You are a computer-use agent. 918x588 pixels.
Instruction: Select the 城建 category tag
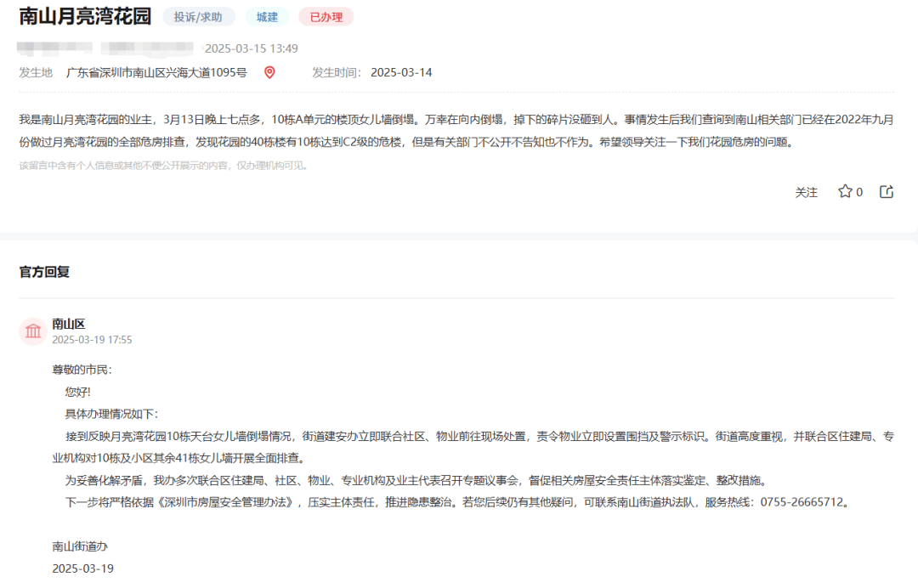[x=267, y=17]
